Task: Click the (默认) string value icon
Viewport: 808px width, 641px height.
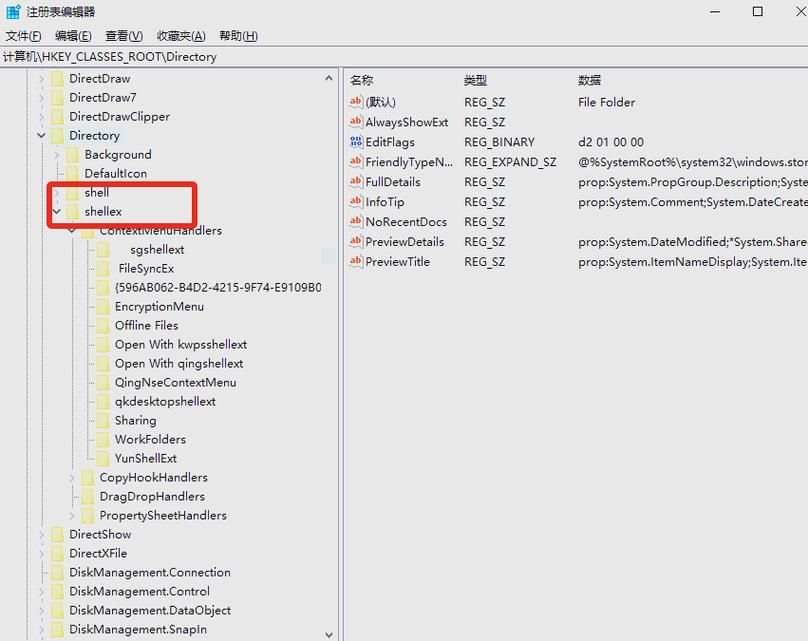Action: coord(355,102)
